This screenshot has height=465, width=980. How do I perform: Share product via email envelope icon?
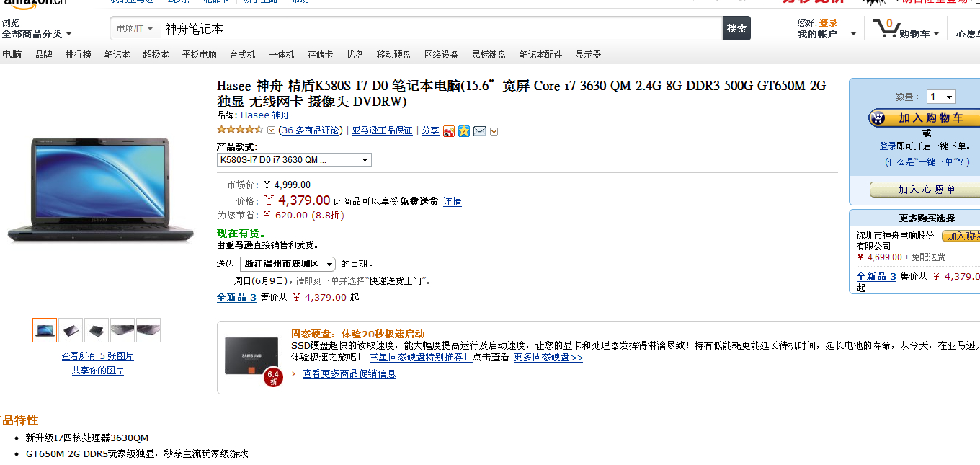click(480, 131)
